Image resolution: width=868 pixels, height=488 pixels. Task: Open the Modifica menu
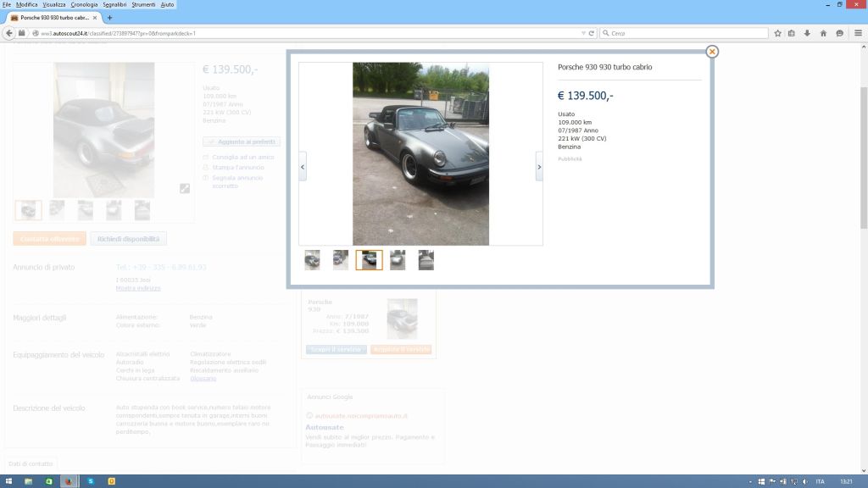pyautogui.click(x=26, y=4)
